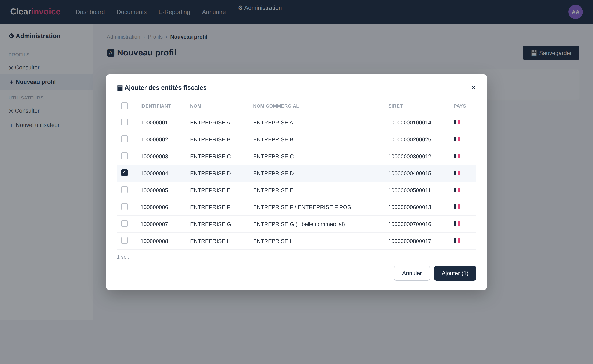
Task: Click the table icon beside the dialog title
Action: [x=120, y=88]
